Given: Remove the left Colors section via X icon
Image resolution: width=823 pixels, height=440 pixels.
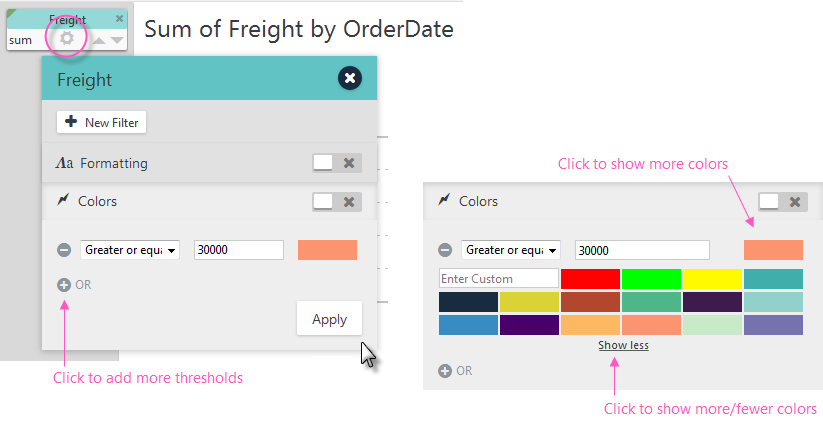Looking at the screenshot, I should pyautogui.click(x=349, y=201).
